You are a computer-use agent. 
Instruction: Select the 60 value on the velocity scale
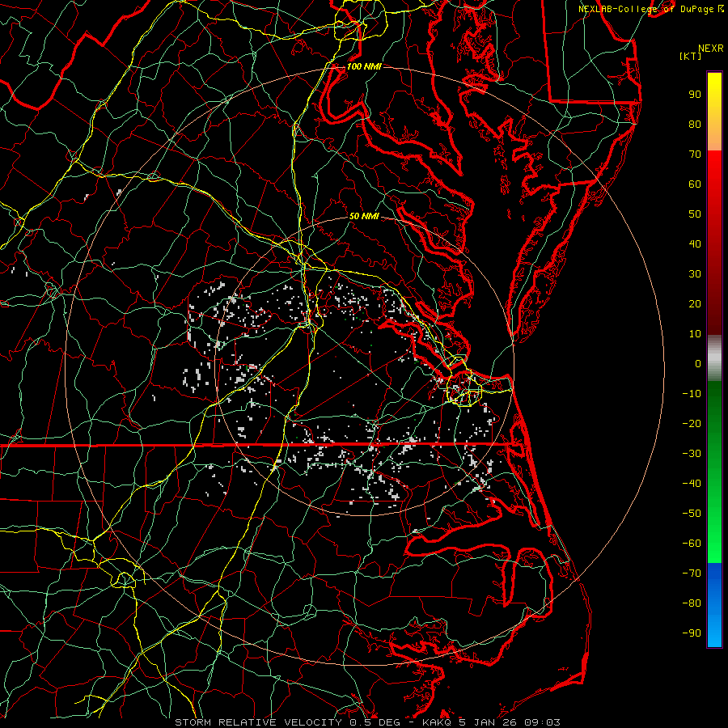point(695,184)
